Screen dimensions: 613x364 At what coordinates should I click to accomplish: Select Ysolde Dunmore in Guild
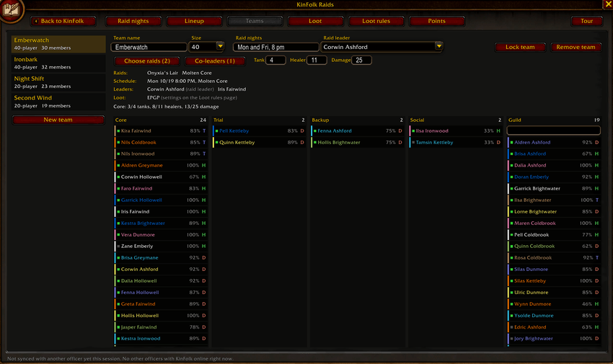[554, 316]
